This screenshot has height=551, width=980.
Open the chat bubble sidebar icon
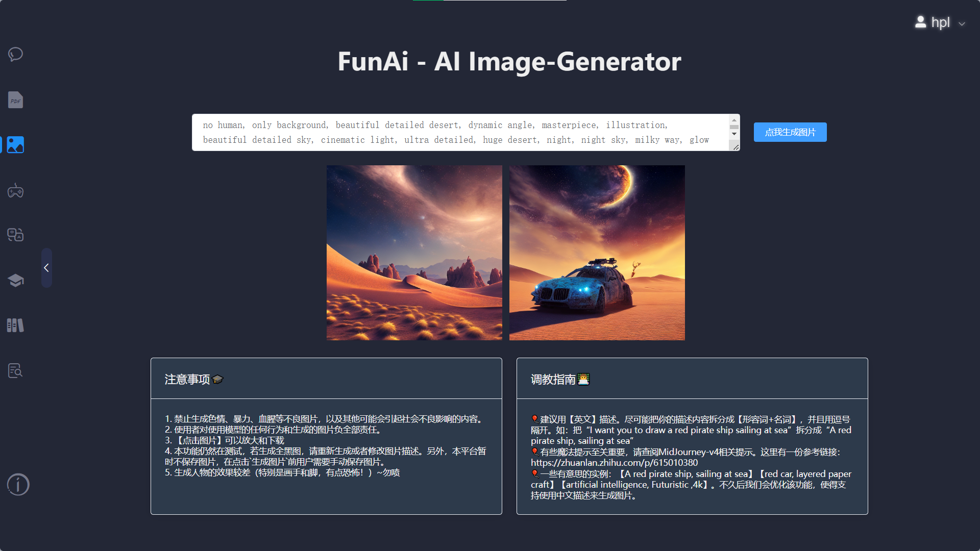15,54
